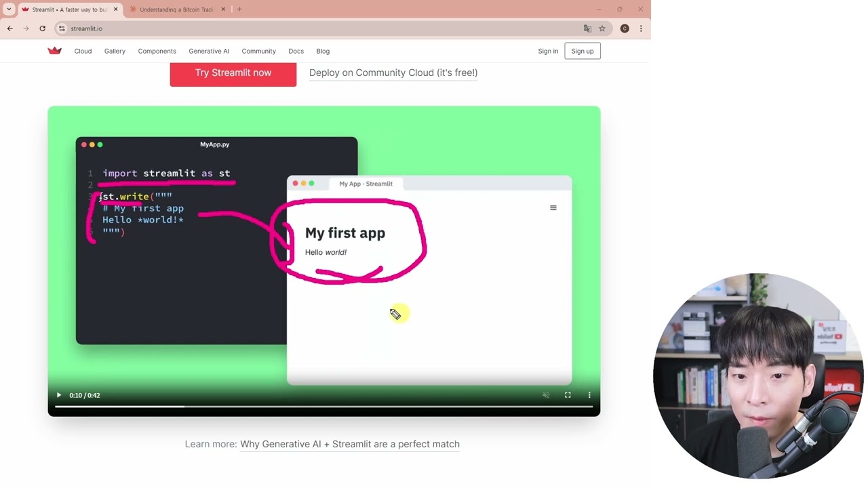
Task: Click the 0:10 / 0:42 video timestamp
Action: [85, 395]
